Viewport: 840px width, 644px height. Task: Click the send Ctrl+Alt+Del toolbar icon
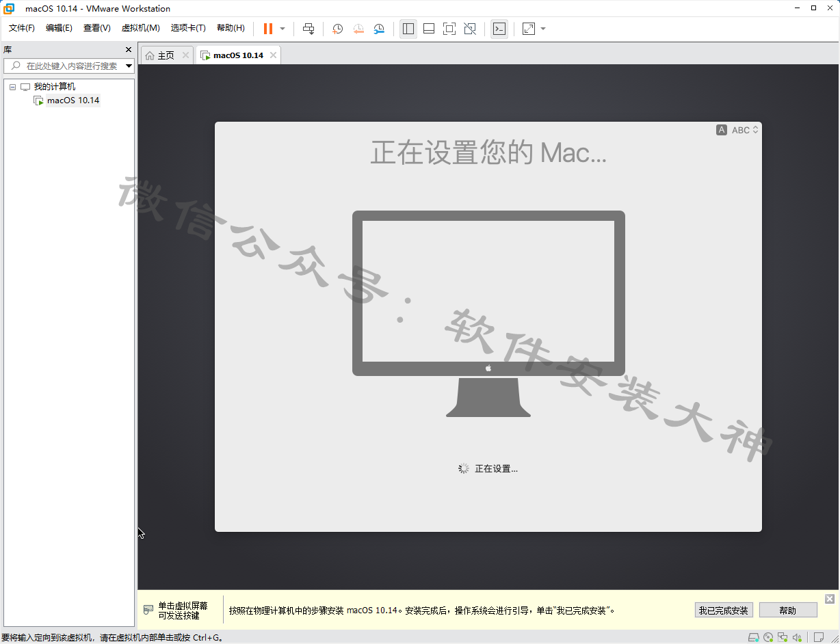[309, 29]
